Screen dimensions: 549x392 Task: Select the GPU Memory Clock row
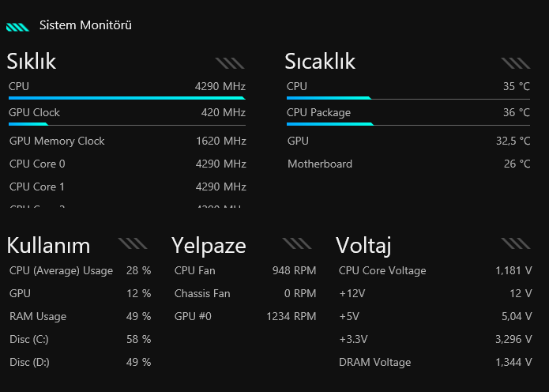pyautogui.click(x=127, y=141)
